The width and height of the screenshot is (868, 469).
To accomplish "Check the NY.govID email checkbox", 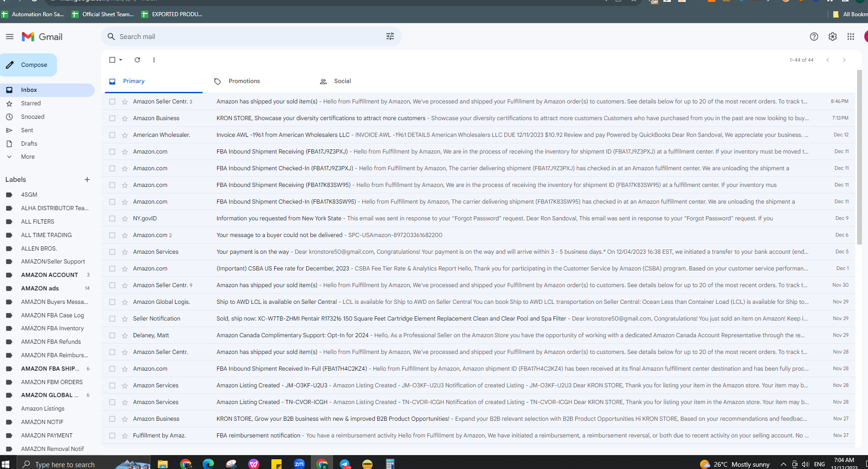I will click(112, 218).
